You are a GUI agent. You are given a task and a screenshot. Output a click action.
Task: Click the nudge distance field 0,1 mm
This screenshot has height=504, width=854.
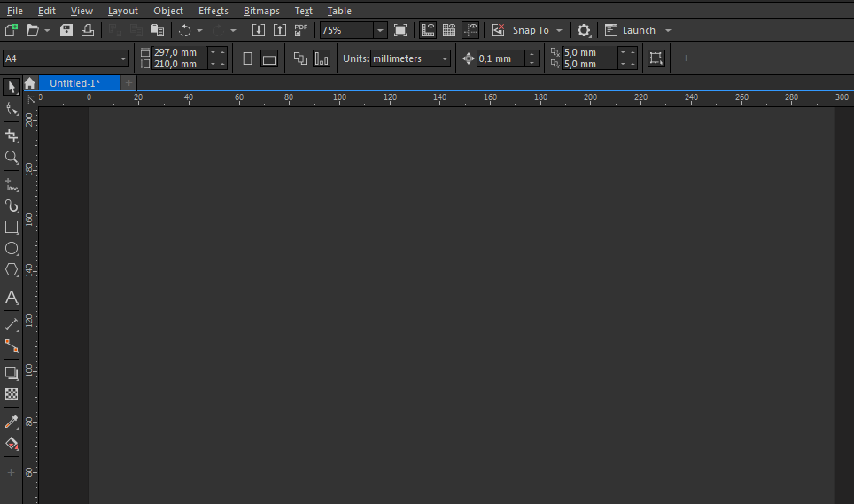tap(501, 58)
